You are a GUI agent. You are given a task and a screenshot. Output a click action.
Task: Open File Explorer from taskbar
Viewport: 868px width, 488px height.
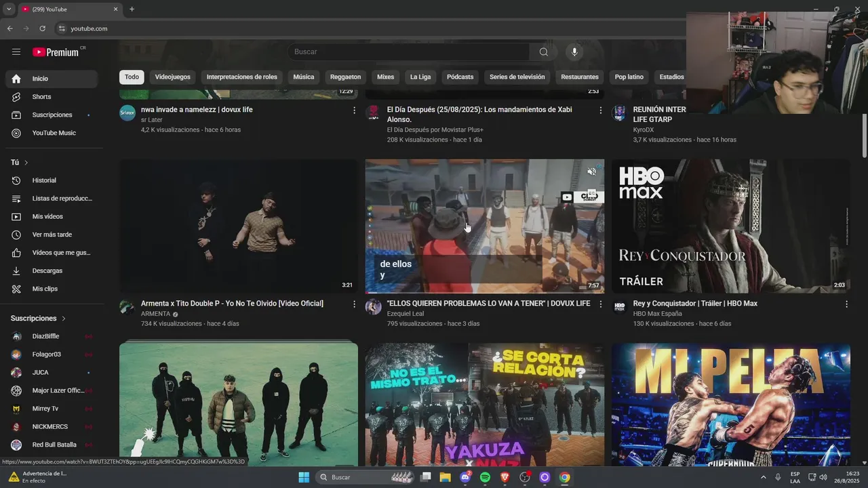point(446,477)
